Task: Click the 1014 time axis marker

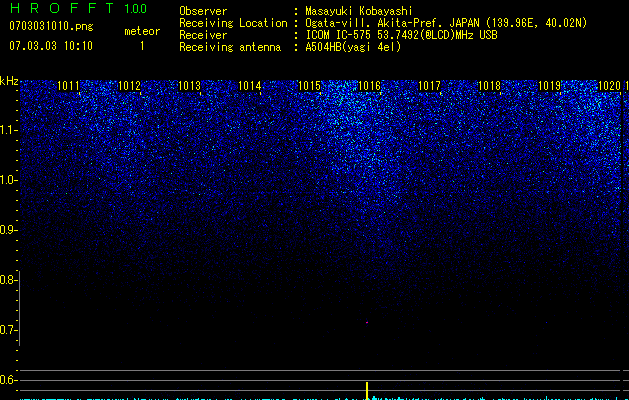Action: point(250,86)
